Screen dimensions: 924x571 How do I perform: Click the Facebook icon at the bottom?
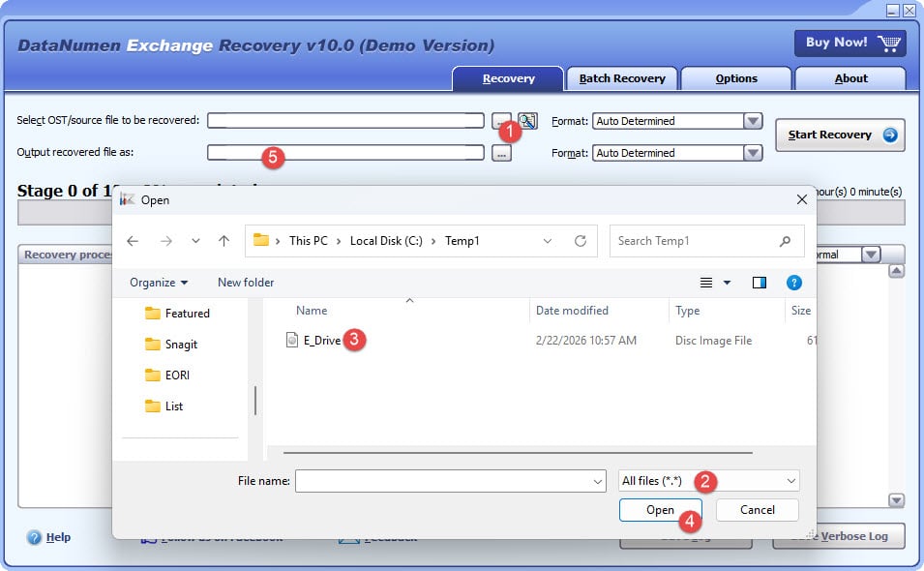coord(150,537)
